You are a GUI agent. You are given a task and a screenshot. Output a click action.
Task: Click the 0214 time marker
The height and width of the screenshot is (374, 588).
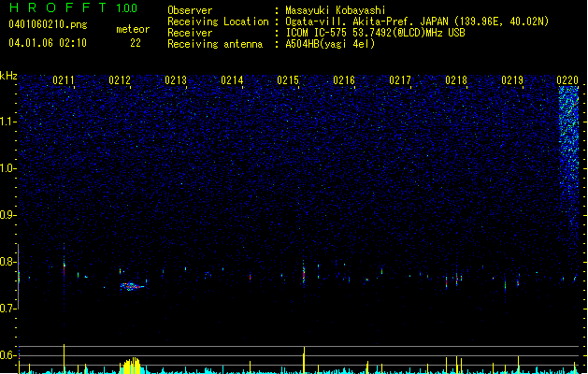point(232,80)
